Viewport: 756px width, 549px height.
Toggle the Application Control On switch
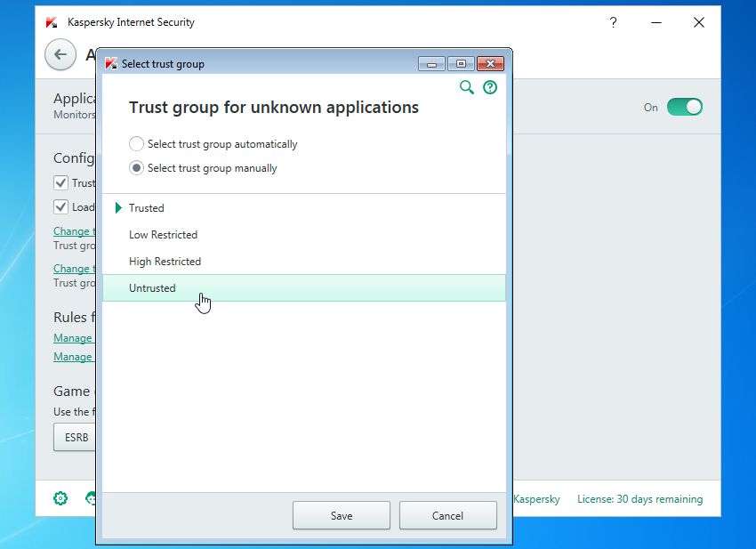684,107
